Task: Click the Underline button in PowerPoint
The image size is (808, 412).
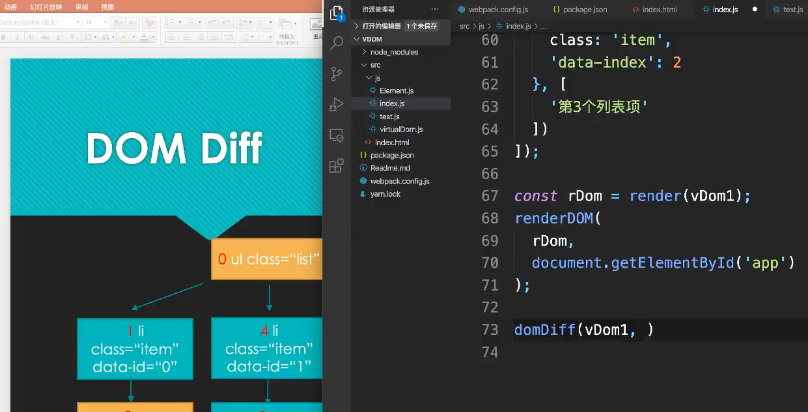Action: coord(31,37)
